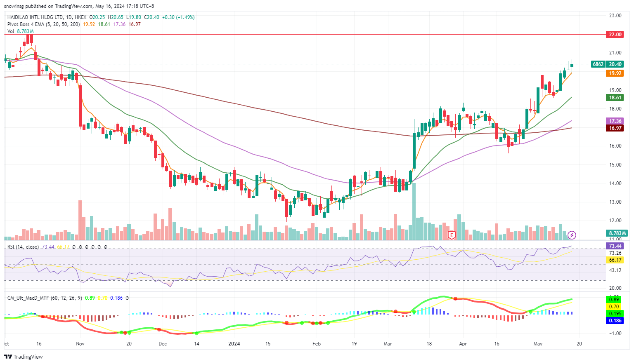Click the RSI (14, close) indicator label
The image size is (634, 364).
[23, 247]
